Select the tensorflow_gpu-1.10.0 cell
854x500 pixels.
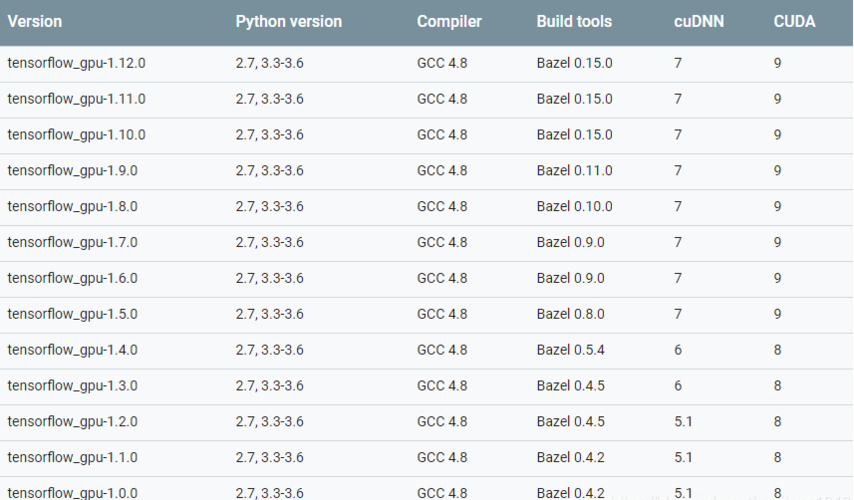[76, 135]
